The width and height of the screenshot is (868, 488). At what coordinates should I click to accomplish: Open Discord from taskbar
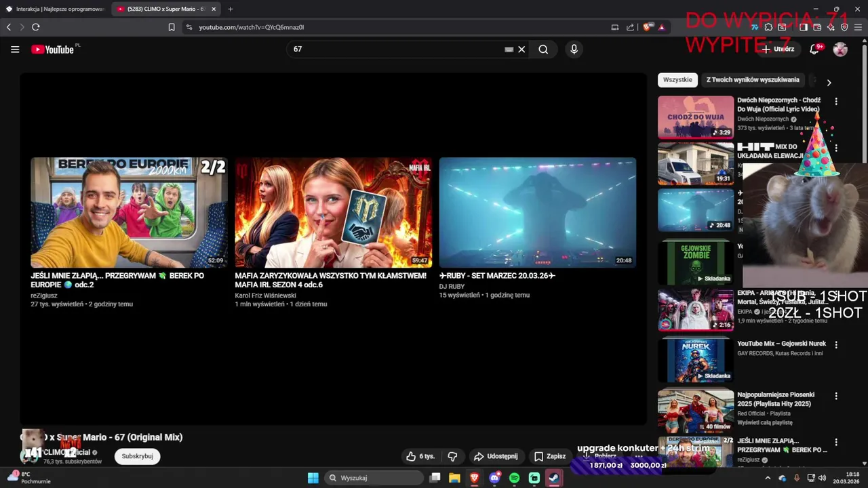494,478
